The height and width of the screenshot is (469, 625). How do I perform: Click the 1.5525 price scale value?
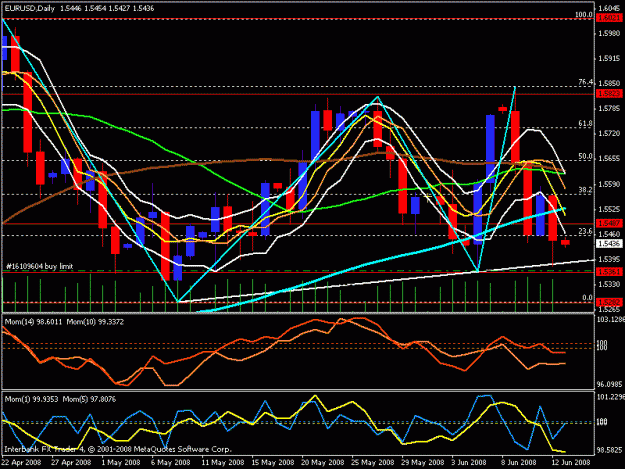(x=610, y=209)
